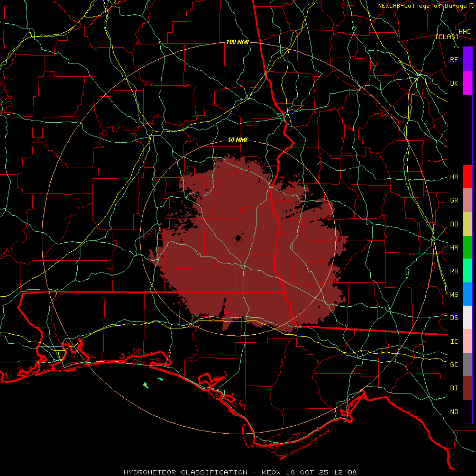Click the [CLAS] units label
476x476 pixels.
447,37
